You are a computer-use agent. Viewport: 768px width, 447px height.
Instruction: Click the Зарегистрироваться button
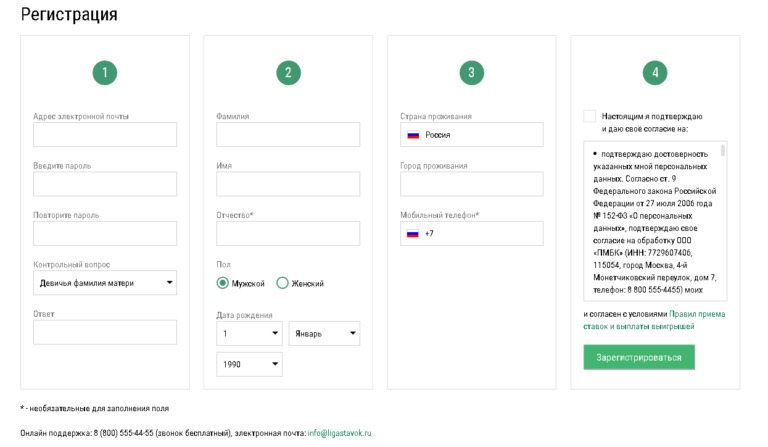click(x=639, y=357)
